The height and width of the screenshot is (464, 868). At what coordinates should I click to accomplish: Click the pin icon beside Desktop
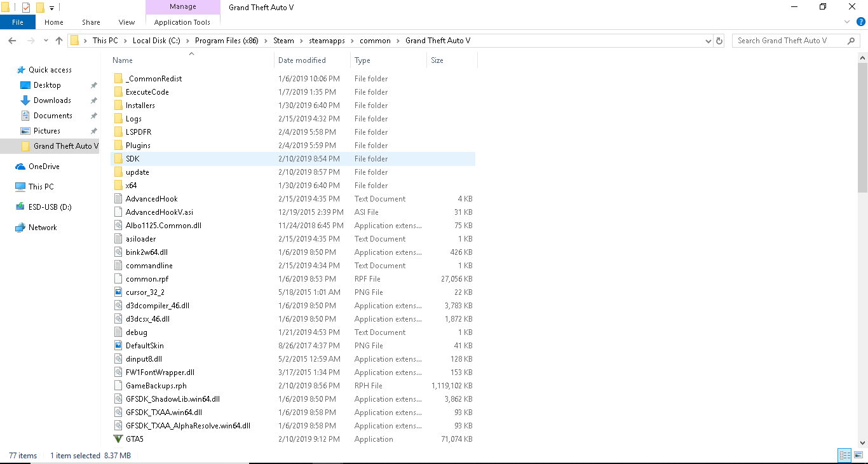coord(93,85)
